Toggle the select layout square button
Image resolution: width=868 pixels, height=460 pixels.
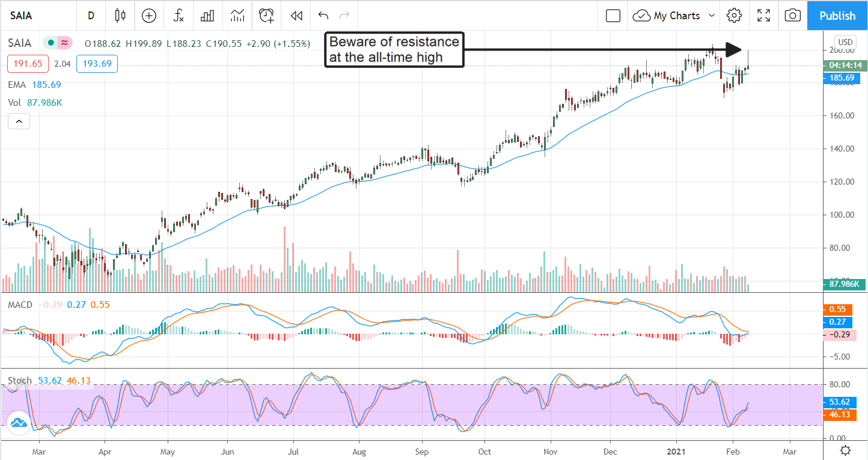(x=613, y=16)
